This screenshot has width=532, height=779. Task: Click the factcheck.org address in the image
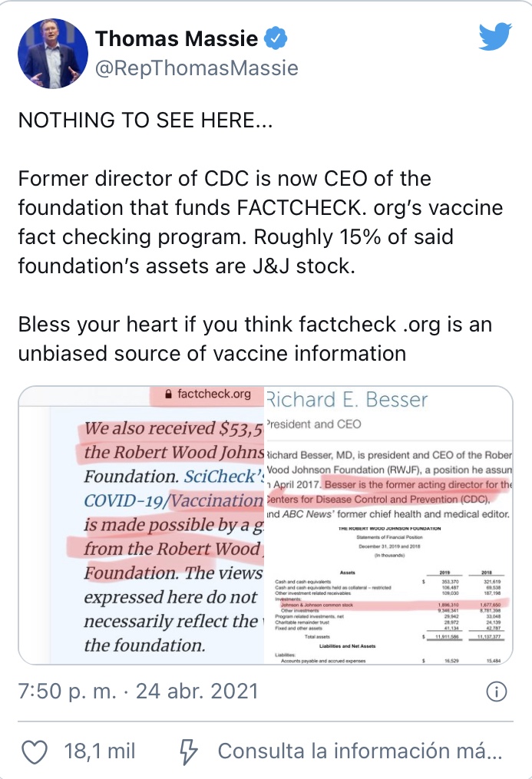pyautogui.click(x=213, y=394)
